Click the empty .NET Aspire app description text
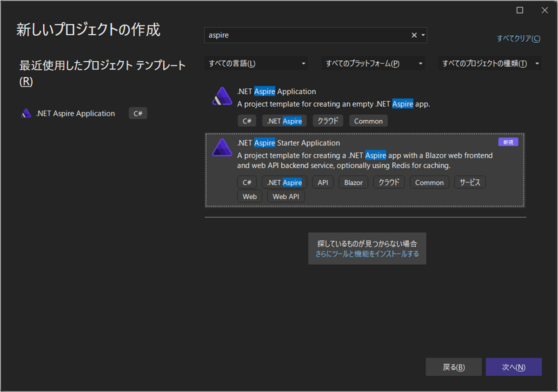 coord(333,104)
